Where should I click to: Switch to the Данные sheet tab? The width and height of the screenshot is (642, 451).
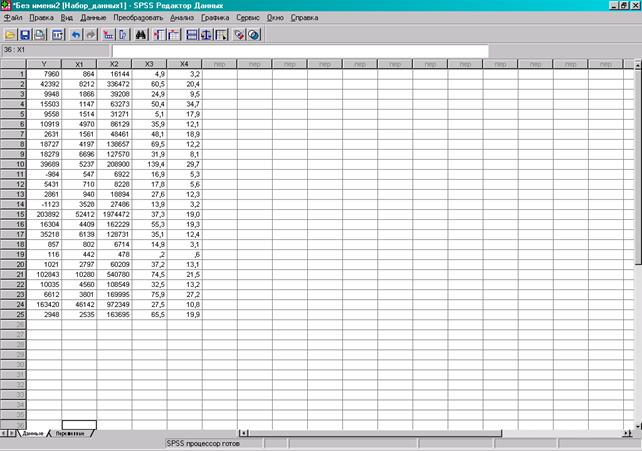point(33,433)
